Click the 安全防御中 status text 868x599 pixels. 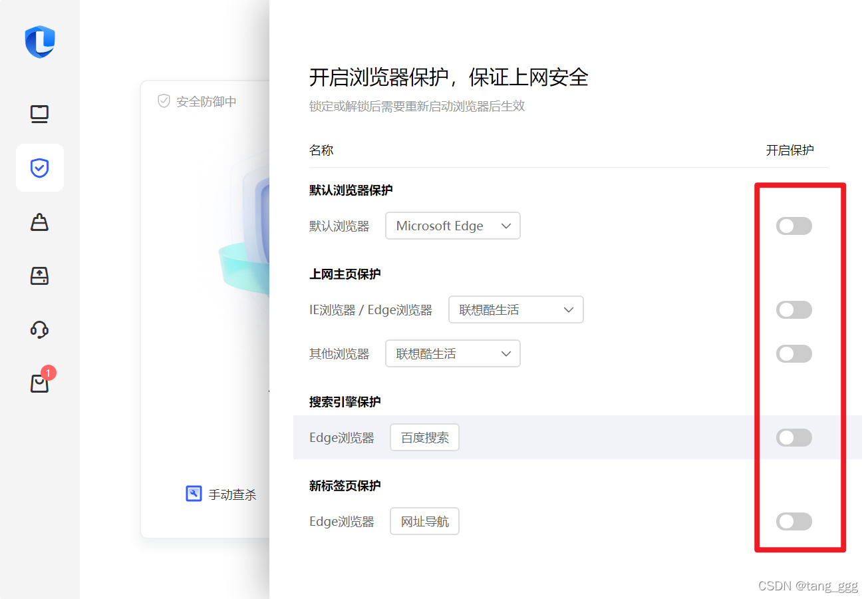[206, 102]
